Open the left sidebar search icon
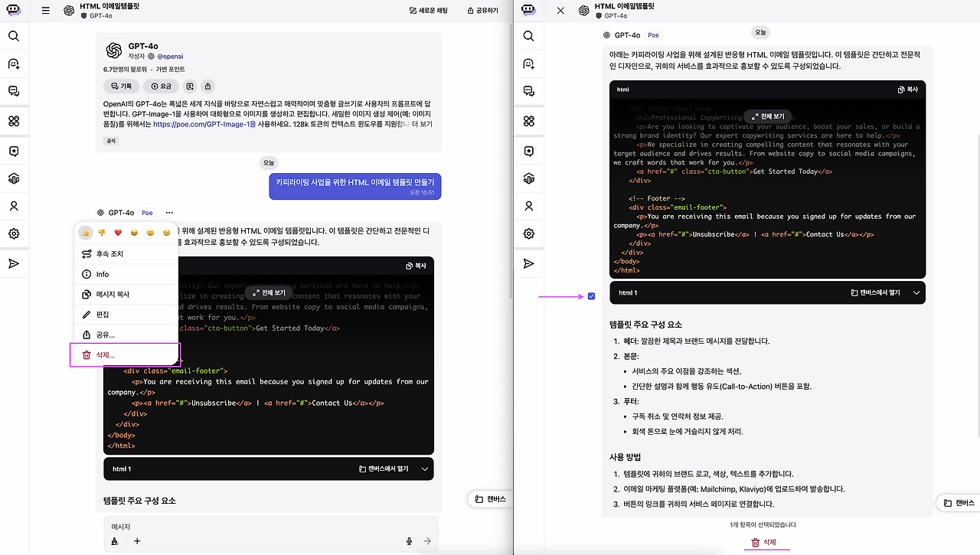 coord(14,36)
